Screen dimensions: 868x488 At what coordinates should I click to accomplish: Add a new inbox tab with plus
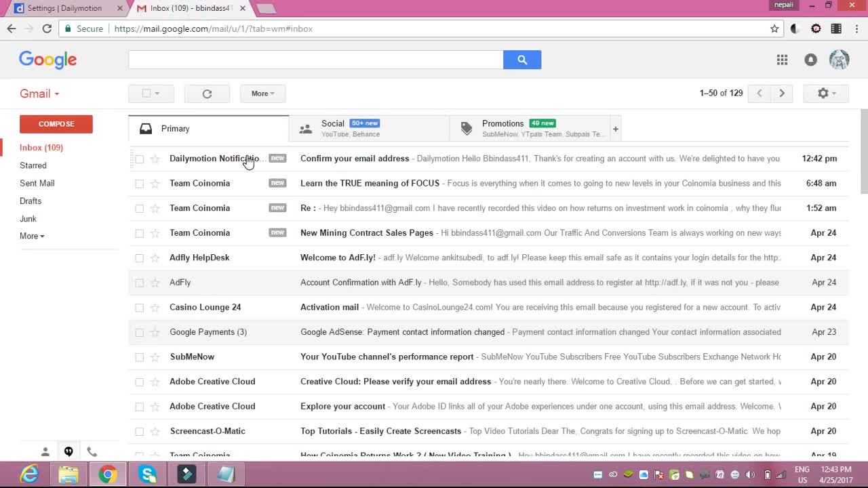pyautogui.click(x=616, y=129)
